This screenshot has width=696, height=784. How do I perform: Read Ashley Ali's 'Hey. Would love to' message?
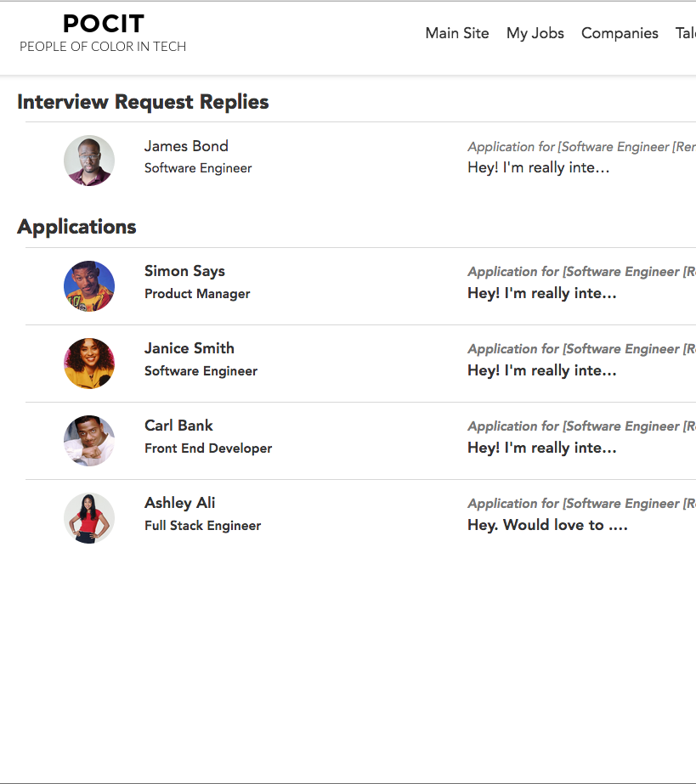[x=547, y=525]
